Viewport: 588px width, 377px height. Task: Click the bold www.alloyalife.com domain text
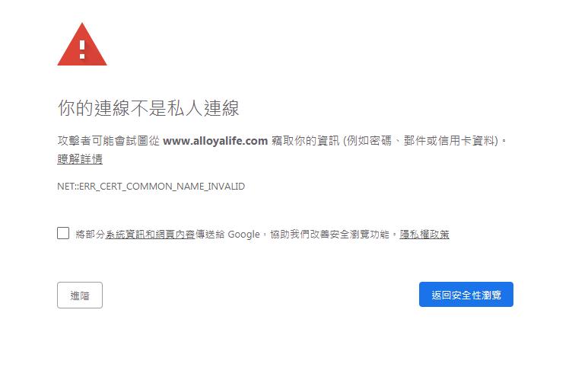215,141
